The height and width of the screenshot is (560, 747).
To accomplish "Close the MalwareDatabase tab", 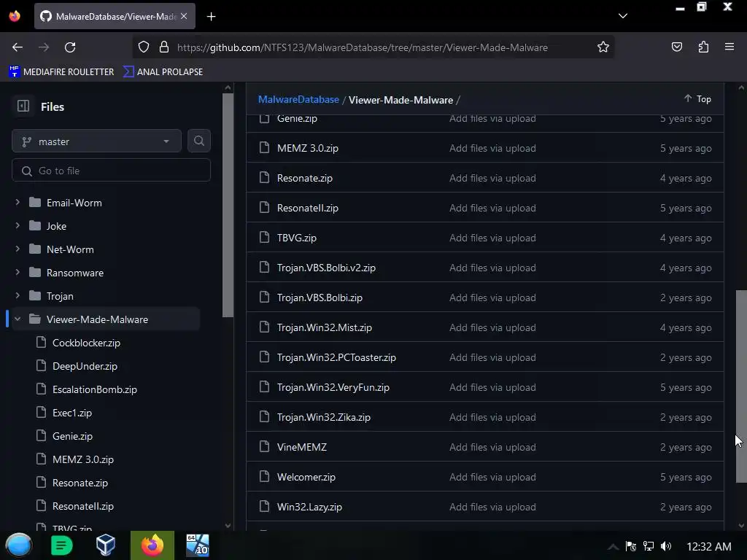I will 184,16.
